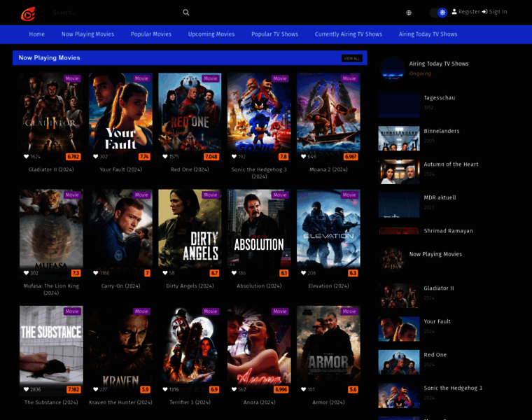This screenshot has height=420, width=532.
Task: Open Sonic the Hedgehog 3 sidebar entry
Action: click(453, 388)
